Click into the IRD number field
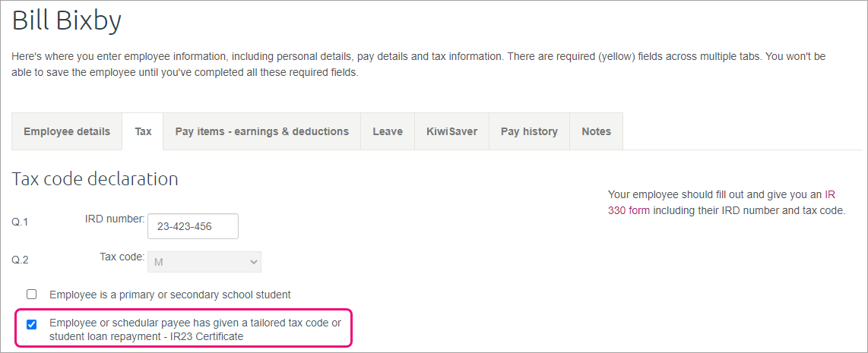 click(192, 226)
